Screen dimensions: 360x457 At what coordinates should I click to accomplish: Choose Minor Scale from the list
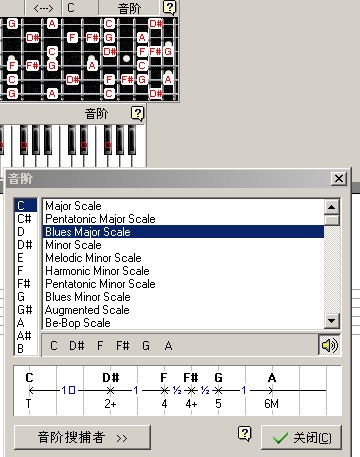pyautogui.click(x=183, y=245)
